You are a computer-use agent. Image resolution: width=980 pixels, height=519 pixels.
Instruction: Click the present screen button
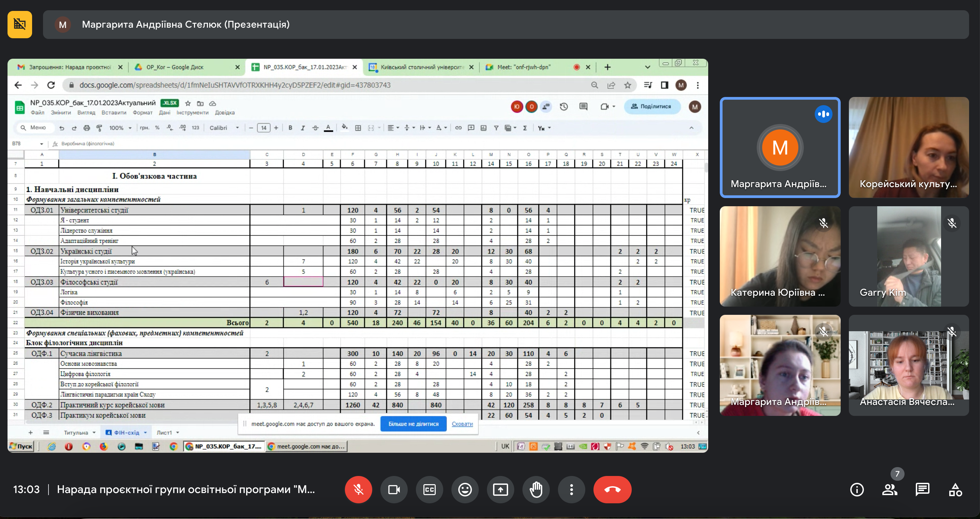pyautogui.click(x=500, y=489)
